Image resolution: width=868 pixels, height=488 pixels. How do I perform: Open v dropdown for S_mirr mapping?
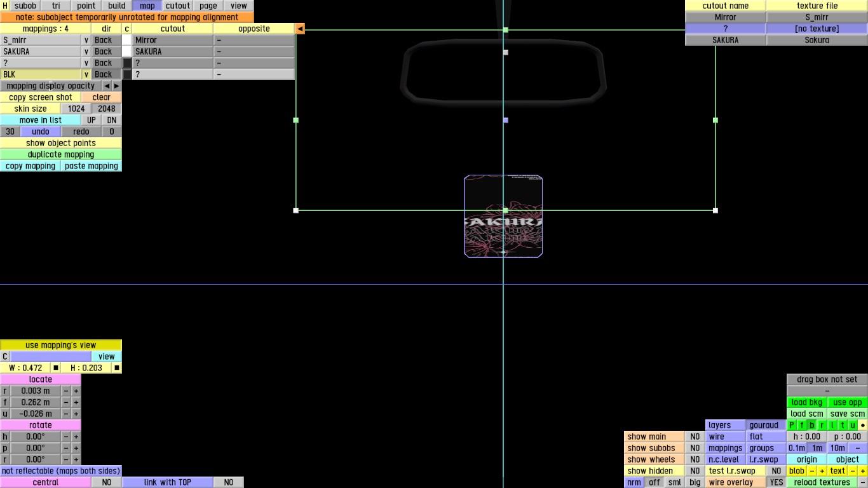pos(86,40)
